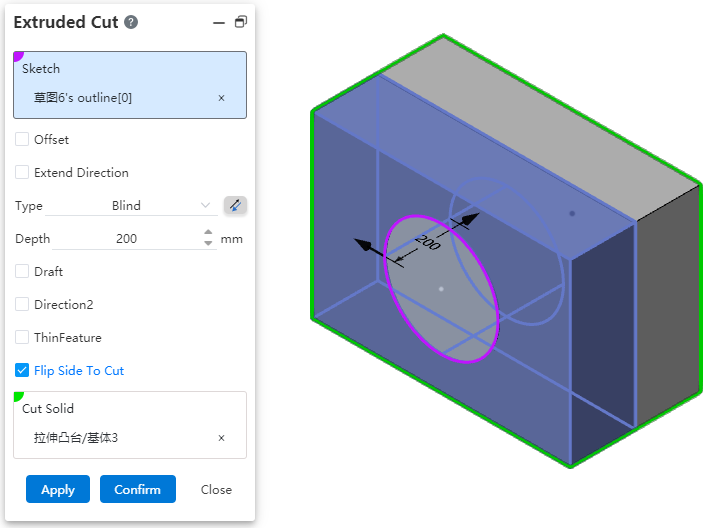The width and height of the screenshot is (728, 528).
Task: Activate the Cut Solid selection box
Action: [x=130, y=425]
